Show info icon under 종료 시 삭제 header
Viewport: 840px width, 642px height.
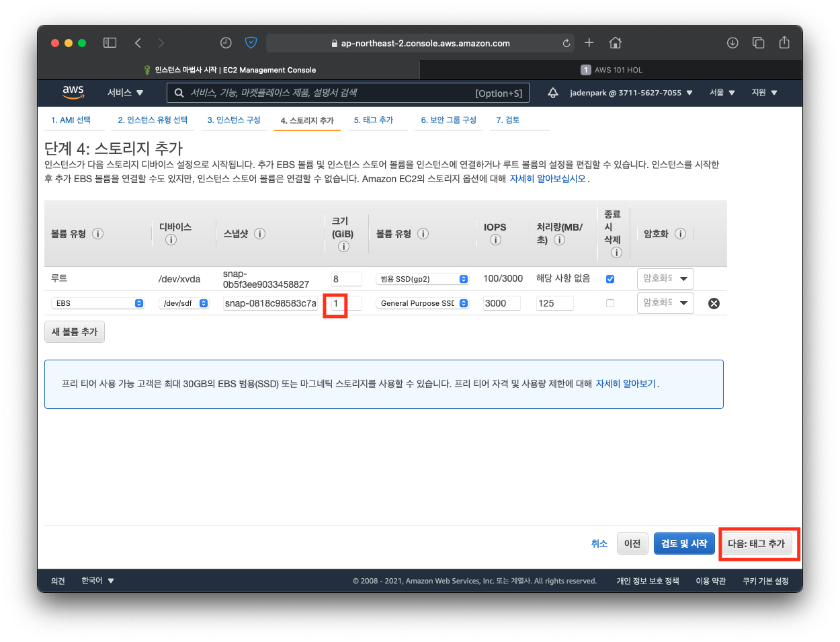[x=616, y=253]
